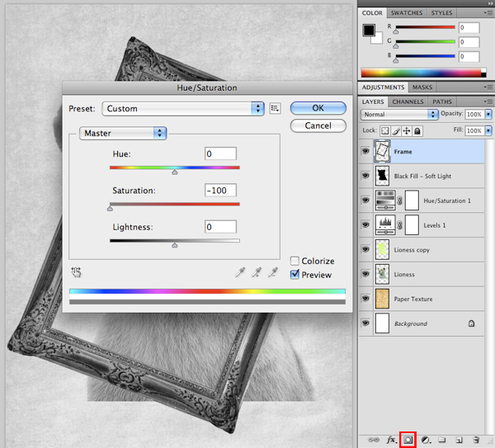
Task: Open the Preset dropdown showing Custom
Action: [183, 109]
